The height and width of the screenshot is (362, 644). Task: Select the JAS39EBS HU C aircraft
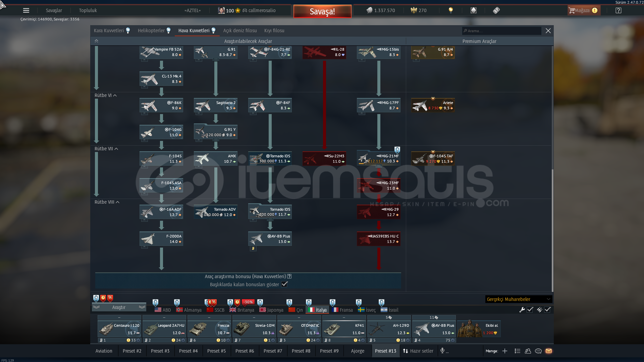[379, 239]
